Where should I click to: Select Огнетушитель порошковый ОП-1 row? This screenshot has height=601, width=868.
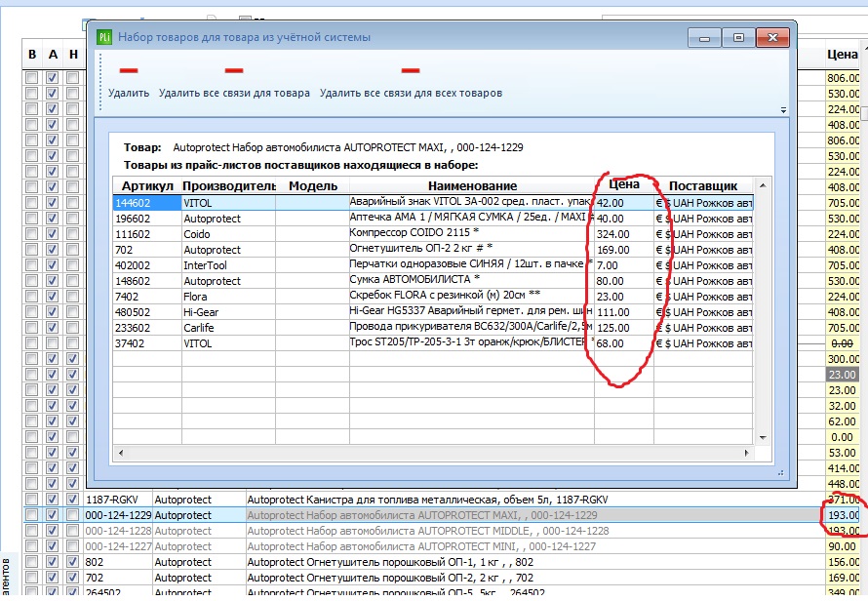pyautogui.click(x=441, y=562)
